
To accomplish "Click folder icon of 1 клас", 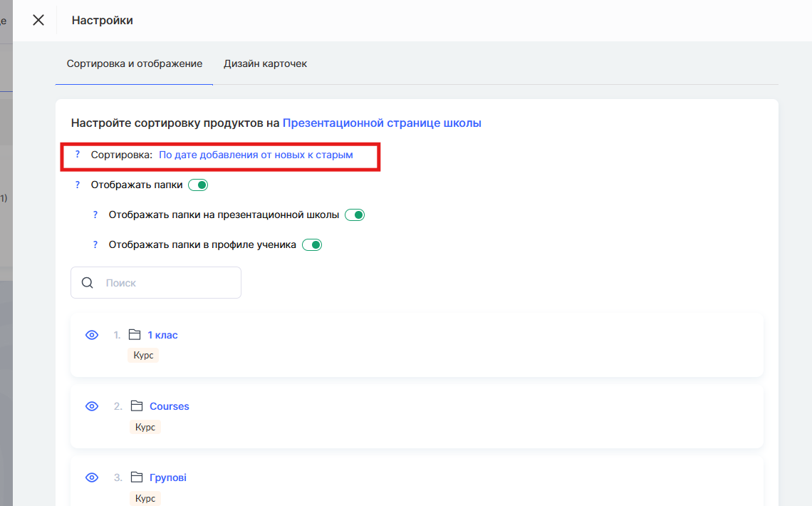I will point(134,335).
